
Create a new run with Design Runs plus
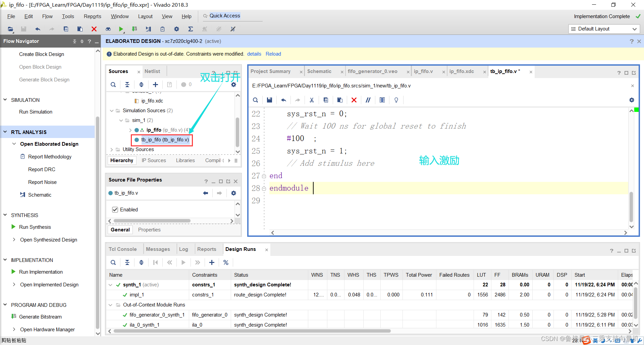point(212,263)
